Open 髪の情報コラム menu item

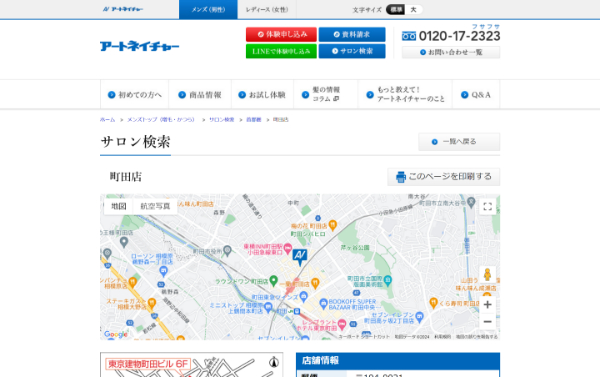point(326,95)
